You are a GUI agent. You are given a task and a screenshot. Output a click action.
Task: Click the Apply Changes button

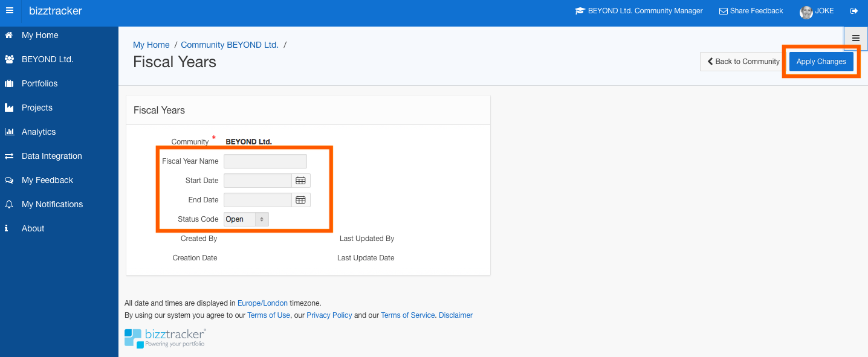821,62
